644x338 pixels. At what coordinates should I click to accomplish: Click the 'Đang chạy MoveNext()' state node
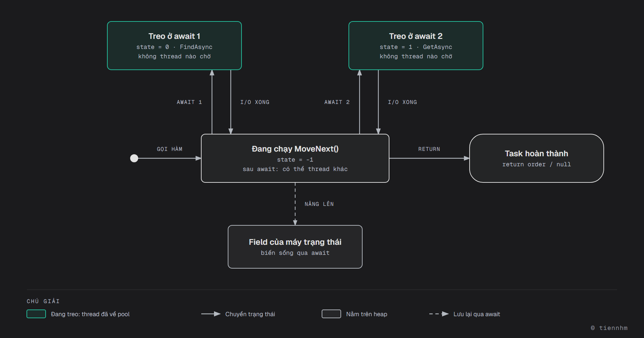(x=295, y=158)
